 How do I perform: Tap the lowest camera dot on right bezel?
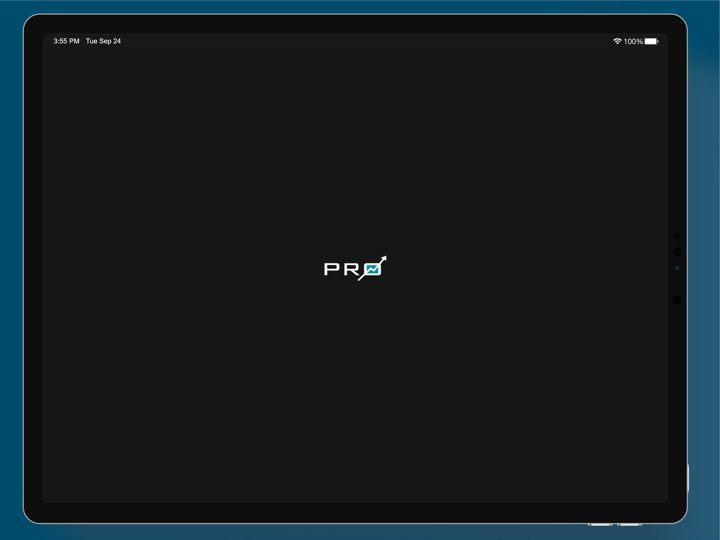(677, 300)
